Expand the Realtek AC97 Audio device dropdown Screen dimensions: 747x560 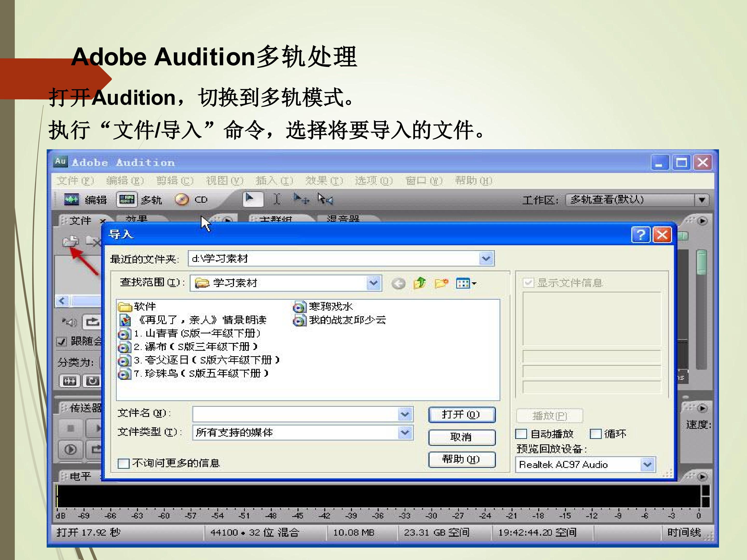647,465
